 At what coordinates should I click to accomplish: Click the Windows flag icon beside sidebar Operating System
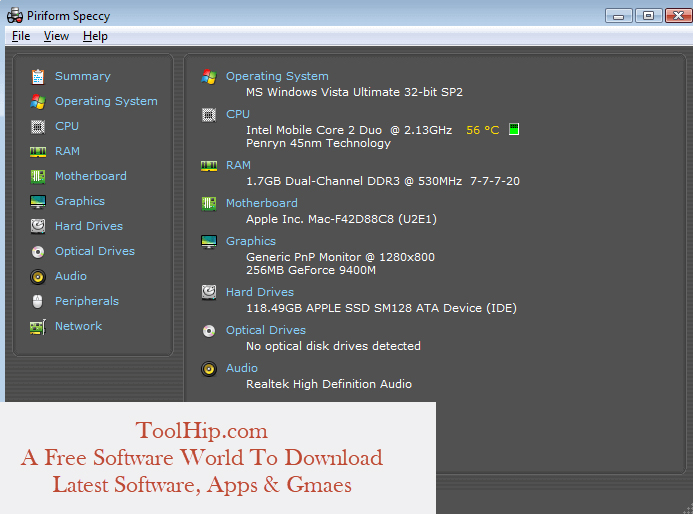pyautogui.click(x=38, y=102)
